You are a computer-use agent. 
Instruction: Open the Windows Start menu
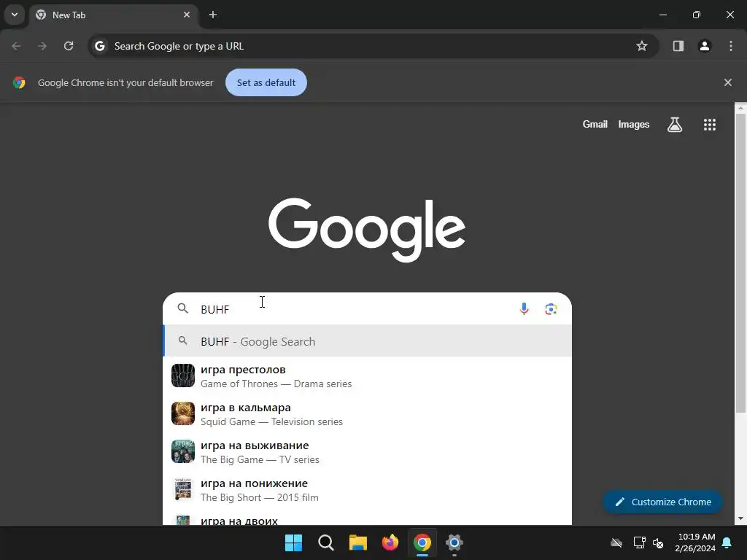point(293,542)
